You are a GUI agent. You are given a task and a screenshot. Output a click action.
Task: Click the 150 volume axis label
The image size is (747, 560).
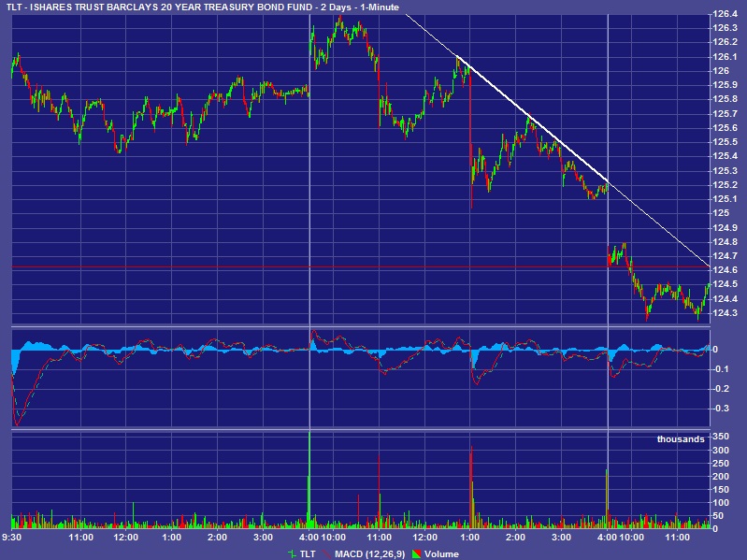coord(721,490)
